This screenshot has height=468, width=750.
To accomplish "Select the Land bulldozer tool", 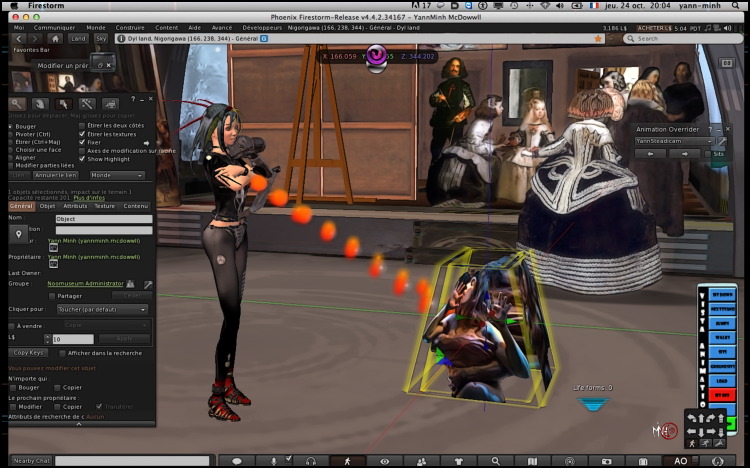I will (x=110, y=103).
